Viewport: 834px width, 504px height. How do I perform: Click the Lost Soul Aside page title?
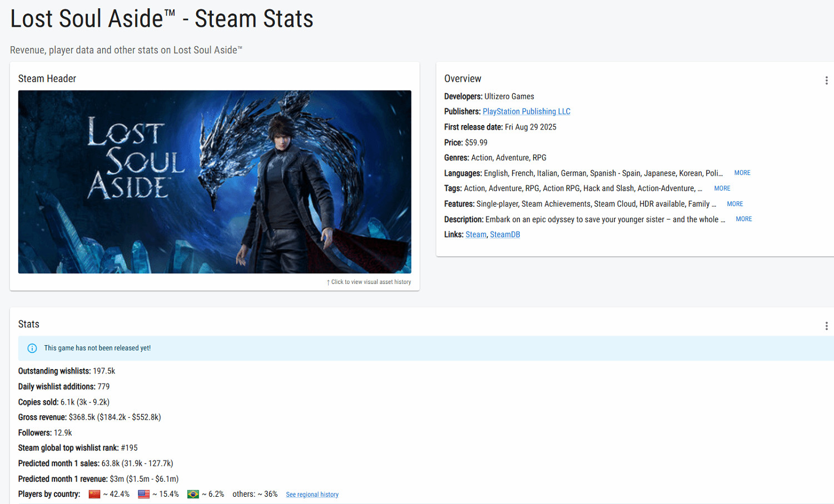161,18
